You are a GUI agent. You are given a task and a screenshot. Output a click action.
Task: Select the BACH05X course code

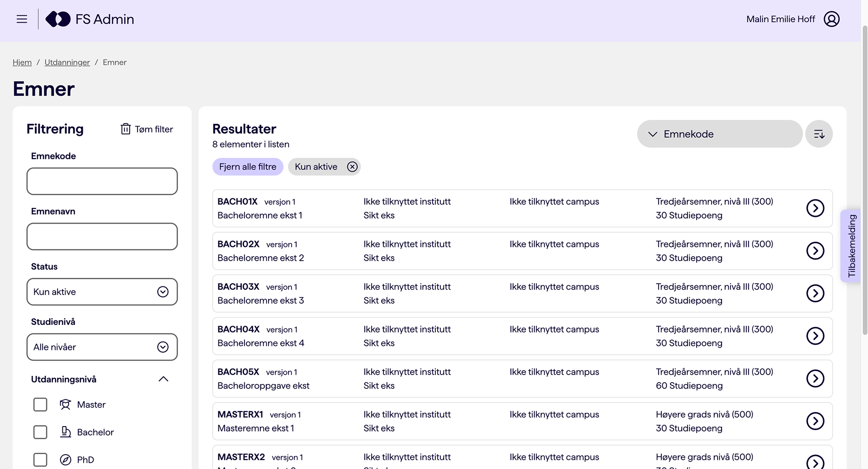point(238,372)
